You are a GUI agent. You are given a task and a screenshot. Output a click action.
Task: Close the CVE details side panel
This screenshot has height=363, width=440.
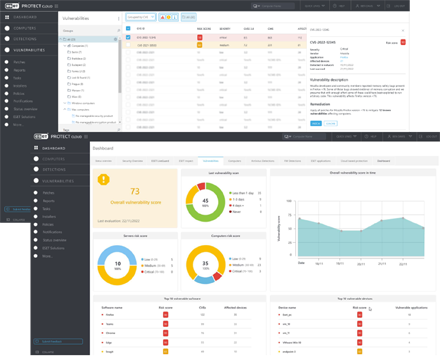point(403,30)
